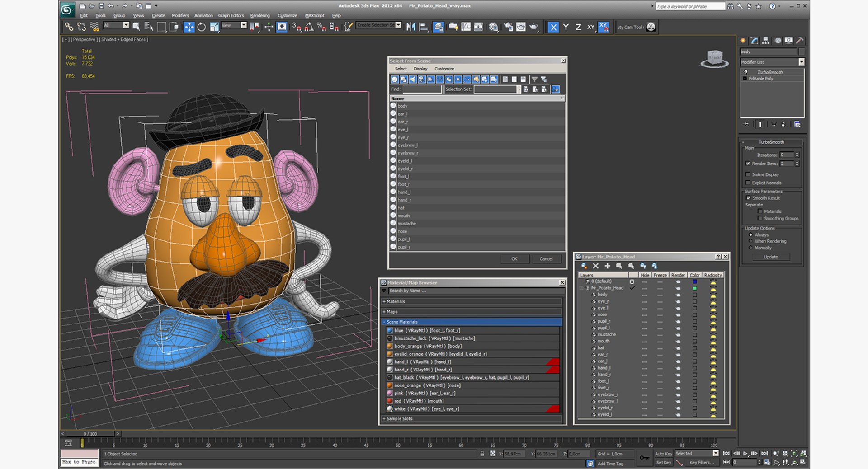Screen dimensions: 868x469
Task: Open the Selection Set dropdown in Select From Scene
Action: click(x=519, y=89)
